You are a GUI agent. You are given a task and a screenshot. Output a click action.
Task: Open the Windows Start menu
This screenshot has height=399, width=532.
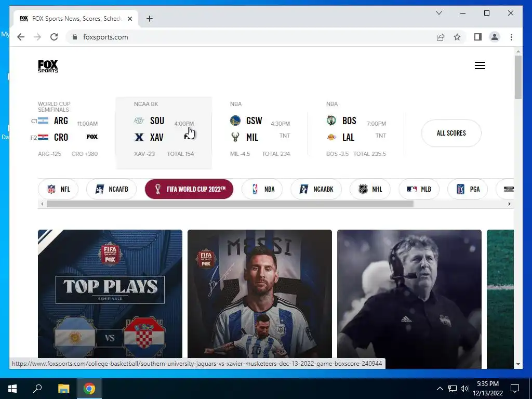click(12, 389)
